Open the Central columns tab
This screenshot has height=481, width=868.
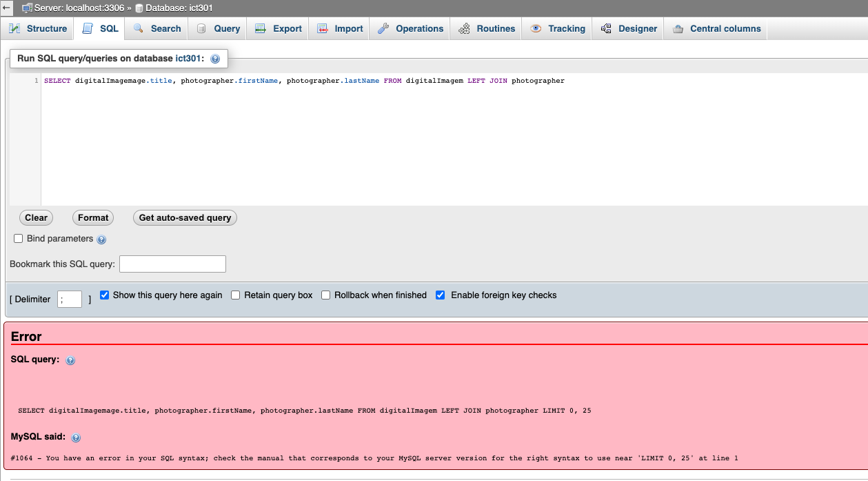[x=716, y=28]
